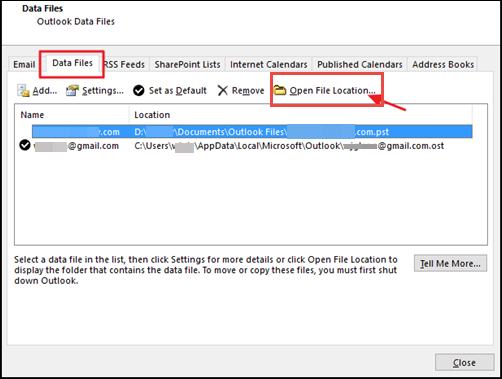Switch to the RSS Feeds tab
Viewport: 502px width, 379px height.
click(x=124, y=64)
